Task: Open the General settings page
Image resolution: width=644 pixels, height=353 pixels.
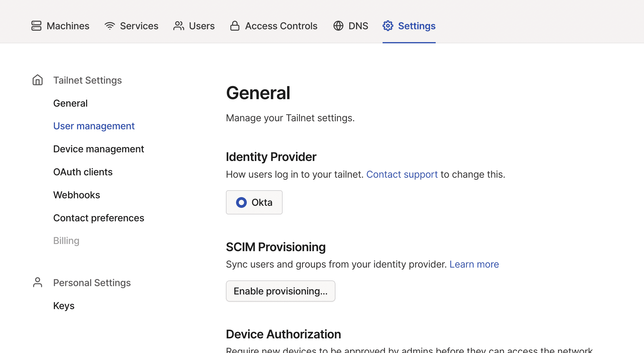Action: pos(70,103)
